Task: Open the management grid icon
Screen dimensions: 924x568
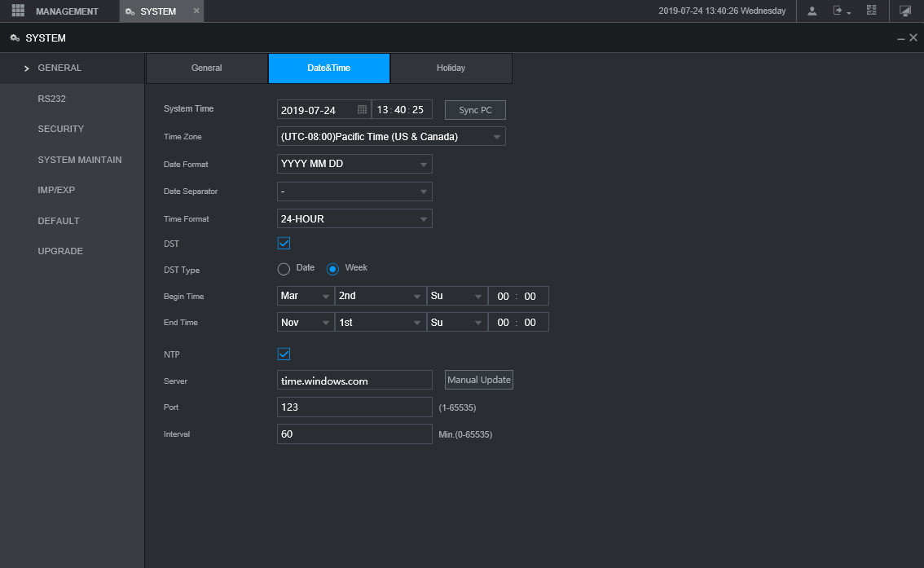Action: click(x=18, y=11)
